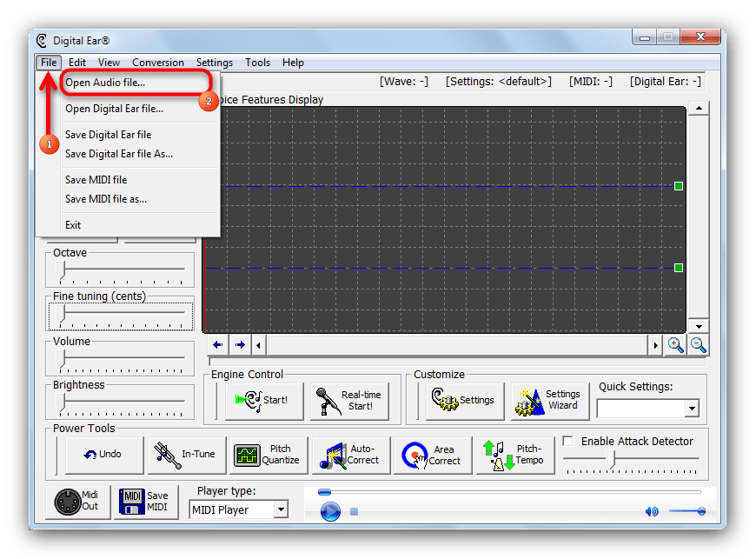Image resolution: width=756 pixels, height=559 pixels.
Task: Open the Customize Settings button
Action: [463, 401]
